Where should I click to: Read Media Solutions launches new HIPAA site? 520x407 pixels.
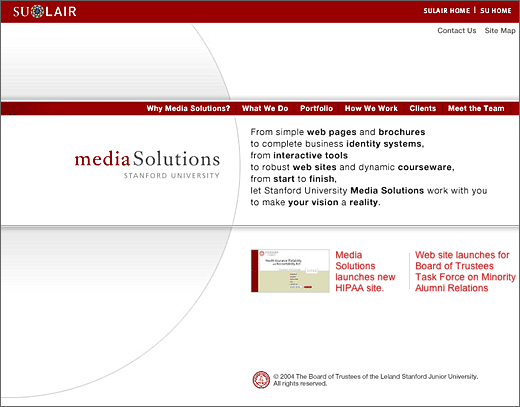(365, 271)
